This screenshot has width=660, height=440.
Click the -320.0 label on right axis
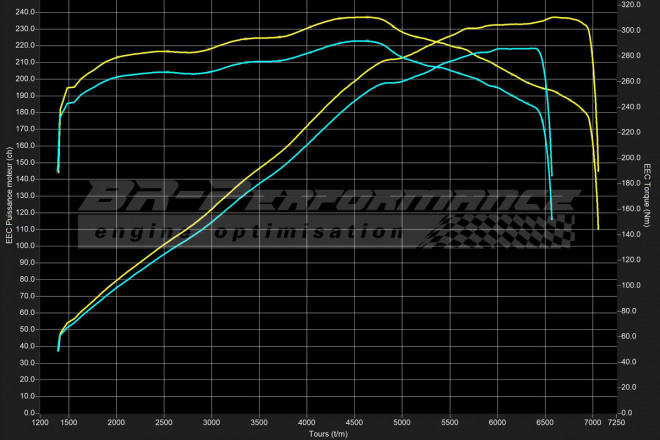pyautogui.click(x=627, y=5)
